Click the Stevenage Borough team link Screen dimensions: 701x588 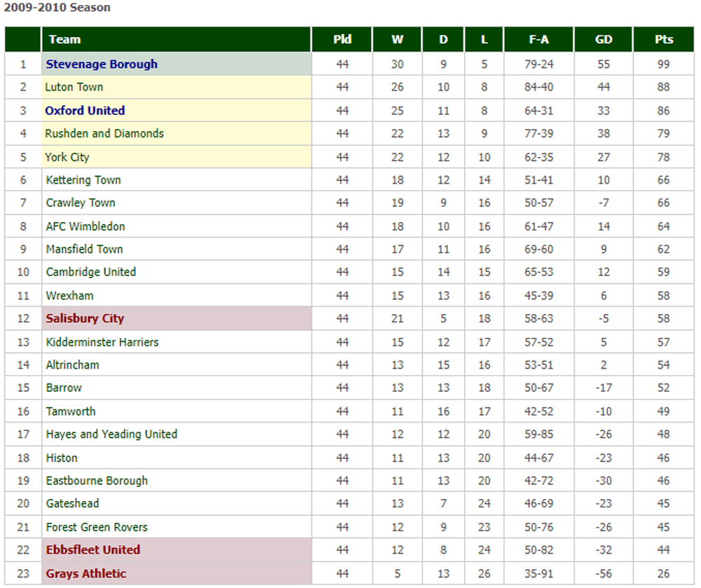(102, 64)
